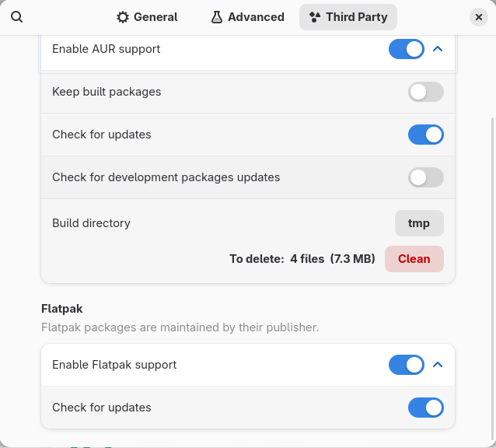Toggle Enable Flatpak support switch
496x448 pixels.
pos(407,365)
